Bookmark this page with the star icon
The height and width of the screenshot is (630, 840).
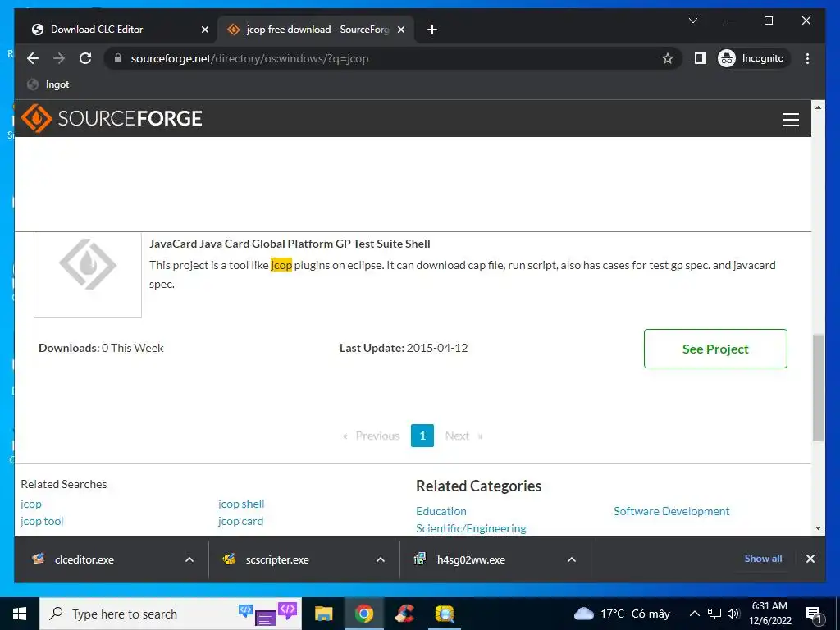click(x=667, y=58)
